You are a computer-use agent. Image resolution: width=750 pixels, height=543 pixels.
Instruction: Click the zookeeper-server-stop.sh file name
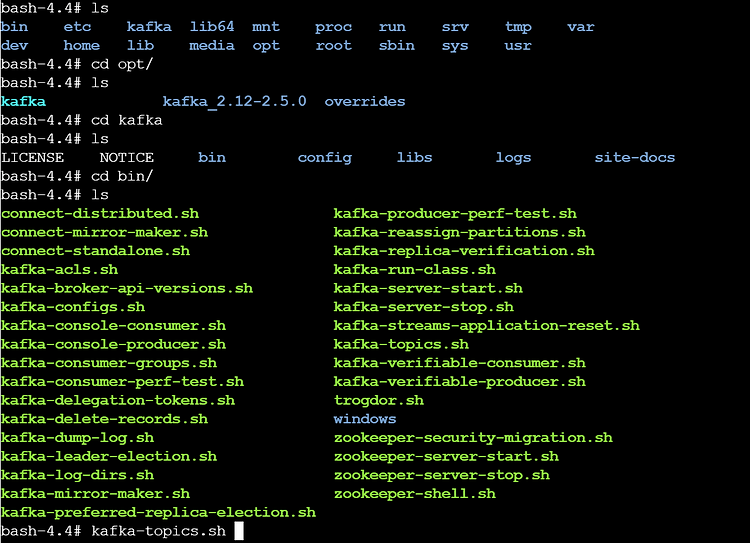[441, 475]
